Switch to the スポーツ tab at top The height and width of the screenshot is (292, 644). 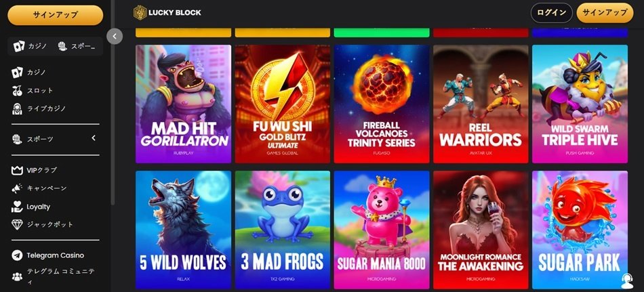77,46
